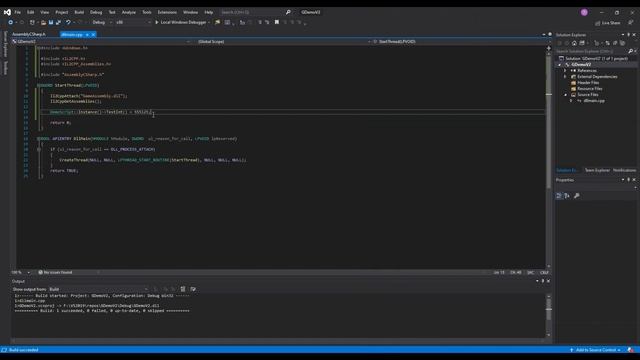Open the Build menu

pyautogui.click(x=79, y=12)
